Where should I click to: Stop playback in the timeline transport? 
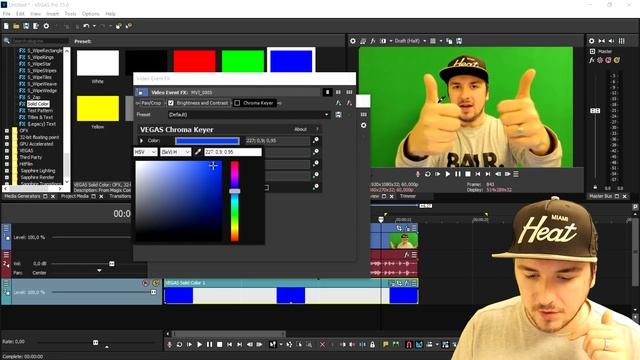point(220,344)
